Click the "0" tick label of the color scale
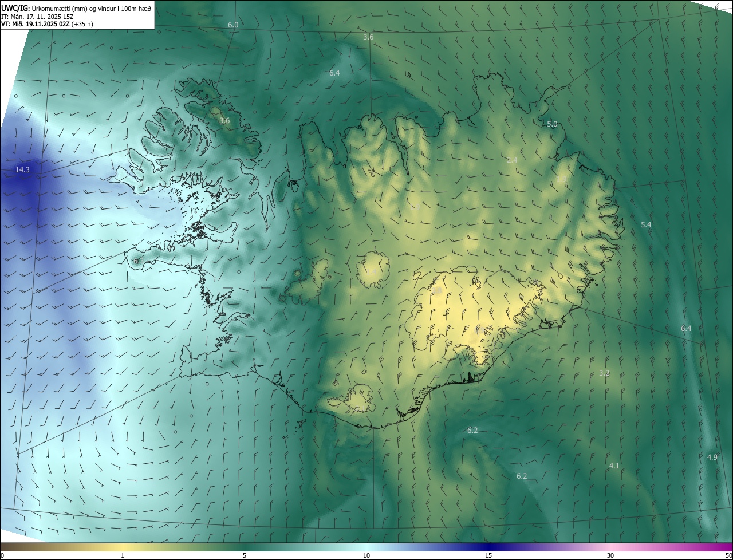Viewport: 733px width, 560px height. (x=2, y=556)
